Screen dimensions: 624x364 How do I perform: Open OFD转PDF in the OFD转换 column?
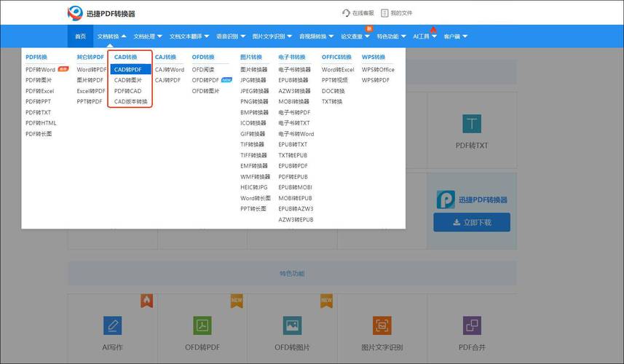tap(205, 80)
